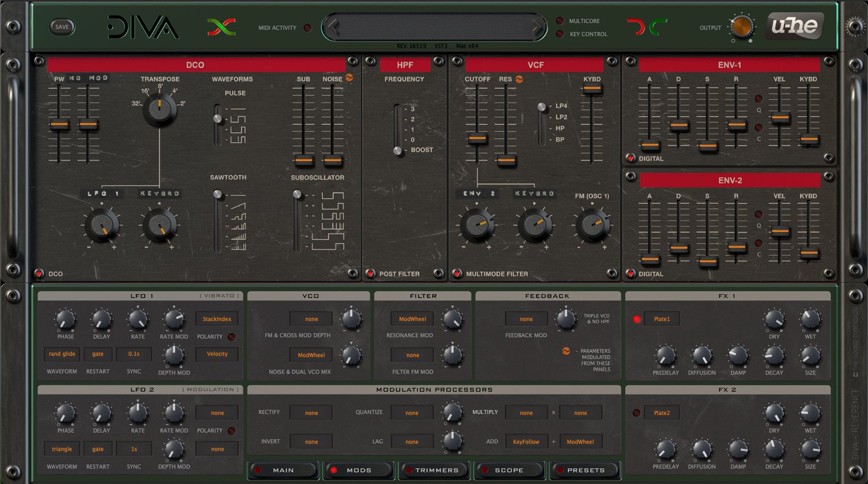Click the orange wave icon next to NOISE

350,77
